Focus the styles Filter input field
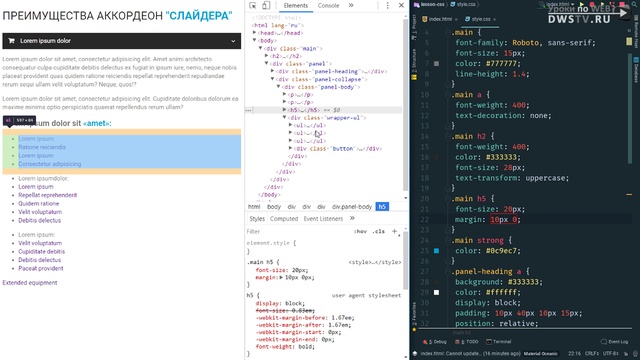This screenshot has width=640, height=360. coord(298,231)
